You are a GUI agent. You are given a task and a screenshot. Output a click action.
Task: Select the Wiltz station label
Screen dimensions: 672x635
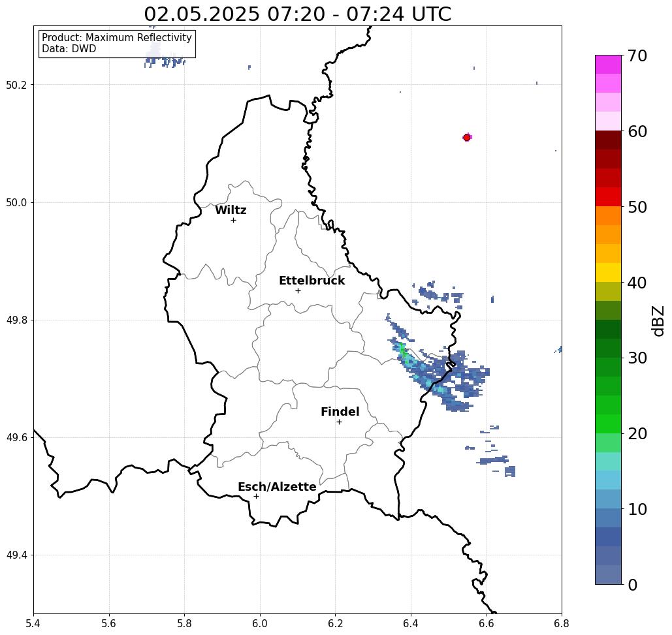pos(231,210)
